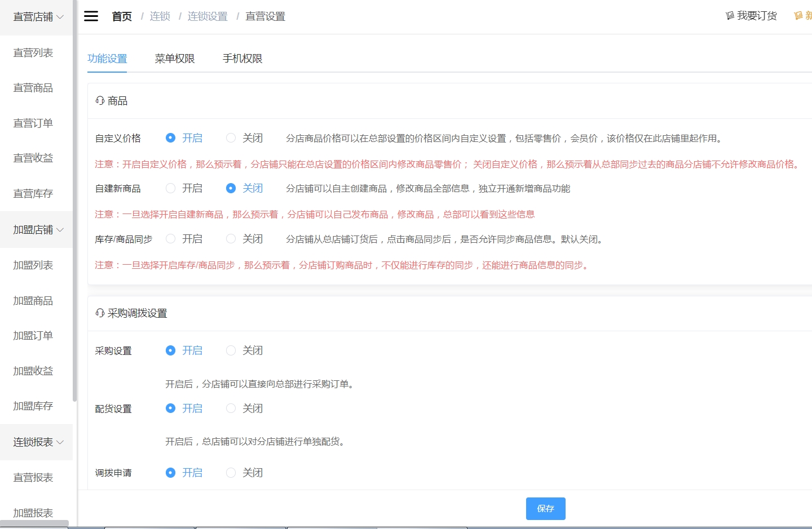Image resolution: width=812 pixels, height=529 pixels.
Task: Choose 关闭 for 库存/商品同步
Action: tap(245, 239)
